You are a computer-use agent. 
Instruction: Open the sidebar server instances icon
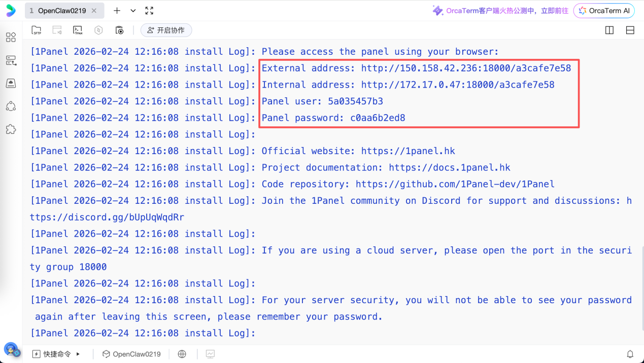point(11,61)
